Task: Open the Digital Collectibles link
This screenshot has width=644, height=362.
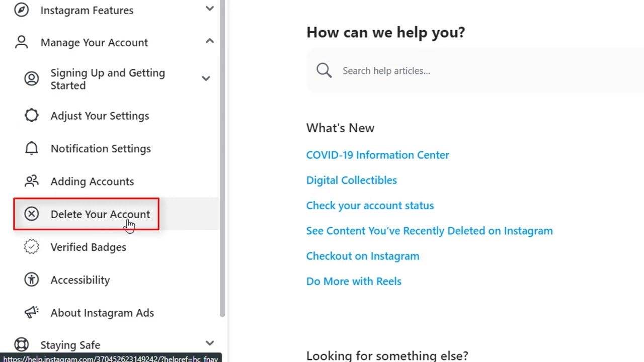Action: [x=351, y=180]
